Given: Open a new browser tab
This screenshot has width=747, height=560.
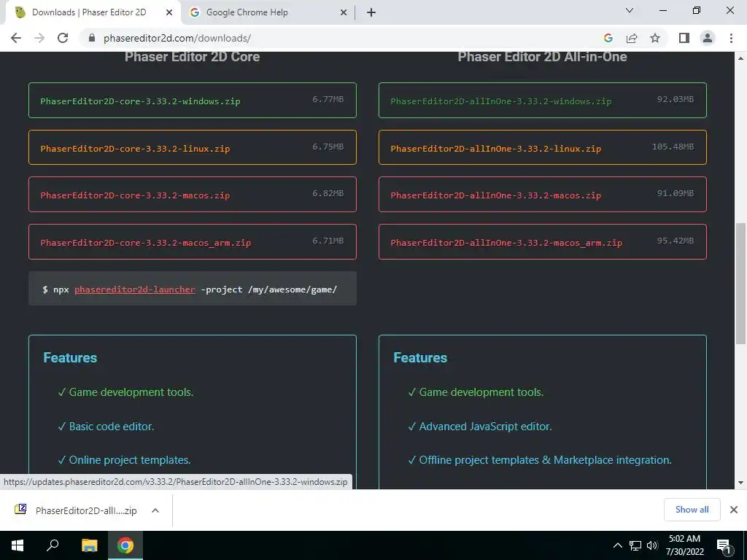Looking at the screenshot, I should tap(371, 12).
